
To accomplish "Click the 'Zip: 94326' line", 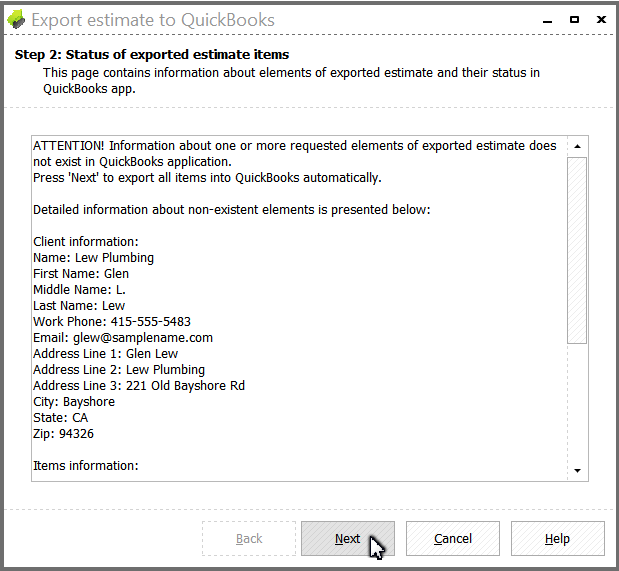I will pos(64,434).
